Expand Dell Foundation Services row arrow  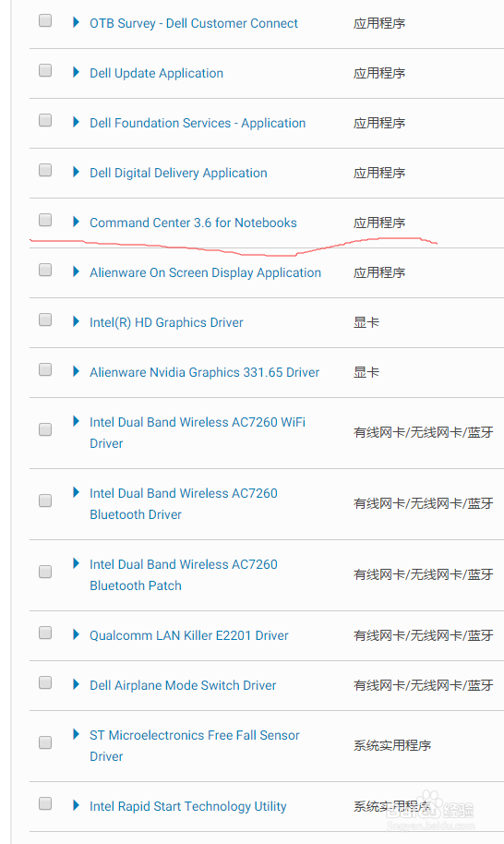click(76, 122)
